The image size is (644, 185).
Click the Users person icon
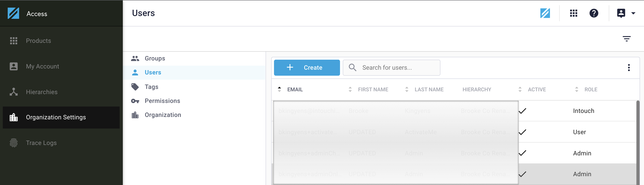click(x=135, y=73)
